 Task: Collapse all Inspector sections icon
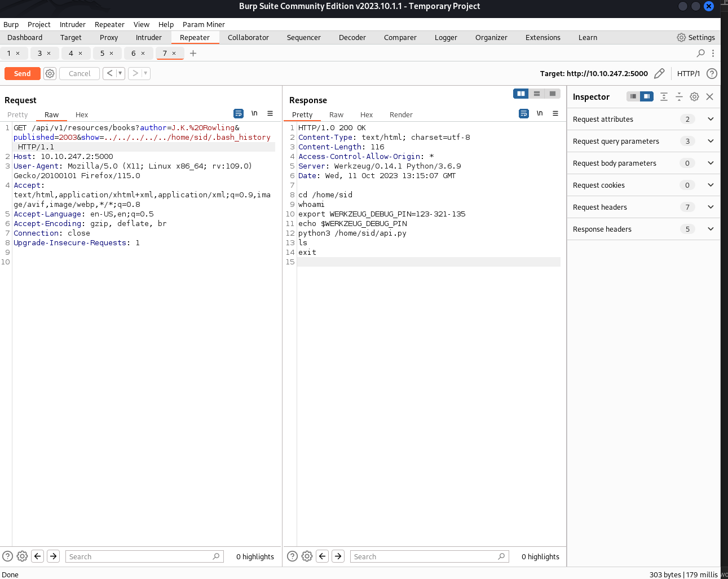(679, 96)
